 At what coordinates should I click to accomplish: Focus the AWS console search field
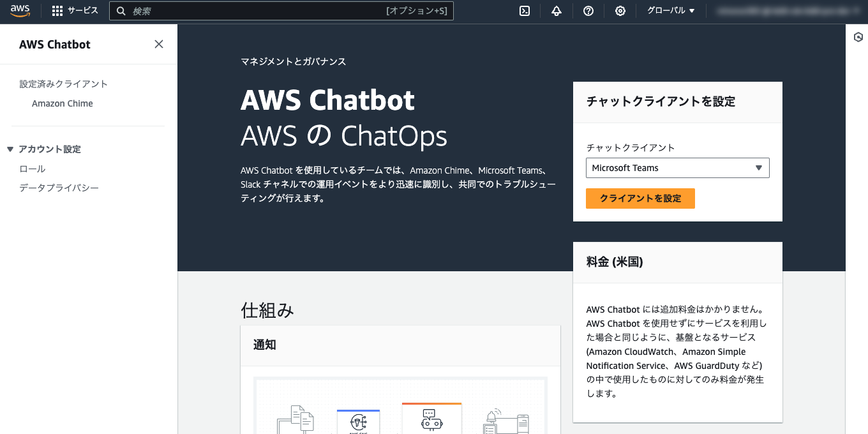pos(281,11)
